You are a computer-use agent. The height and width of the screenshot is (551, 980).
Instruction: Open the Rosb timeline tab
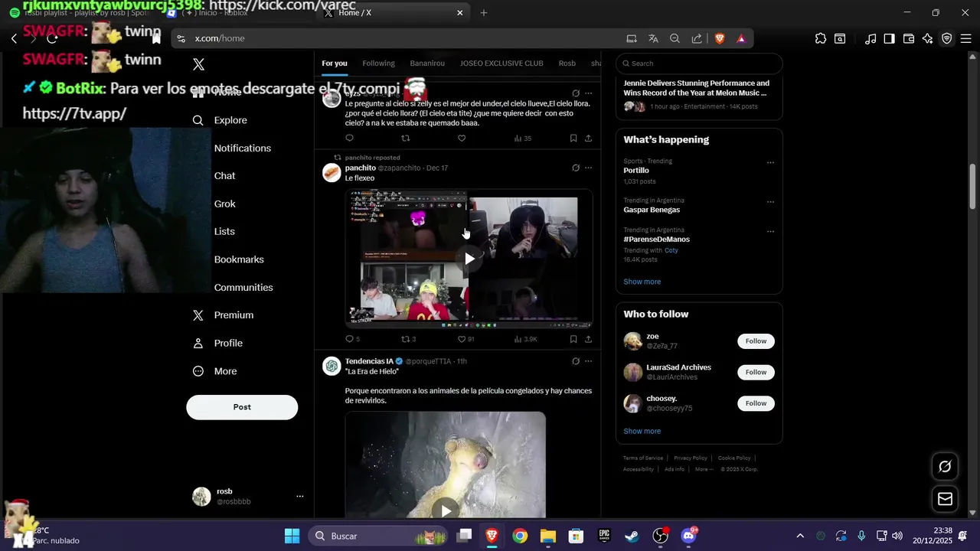tap(567, 64)
